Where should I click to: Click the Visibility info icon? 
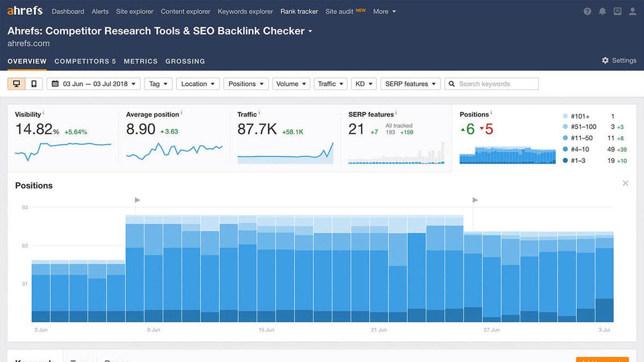[x=43, y=113]
